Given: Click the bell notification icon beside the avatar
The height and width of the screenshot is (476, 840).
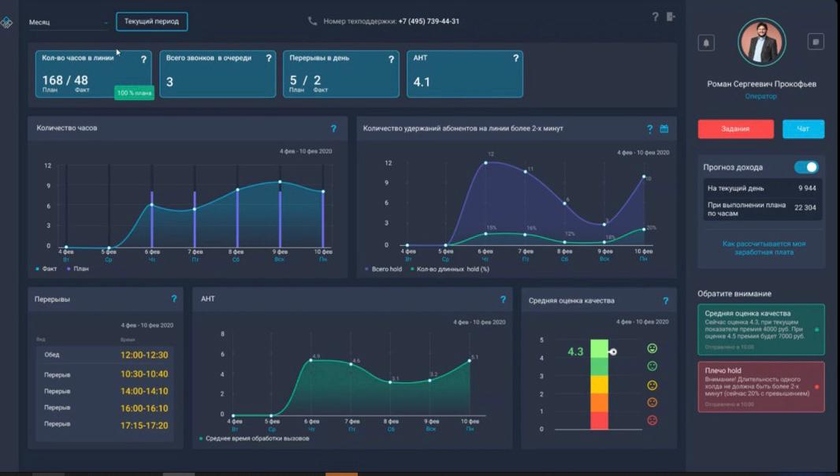Looking at the screenshot, I should click(x=708, y=43).
